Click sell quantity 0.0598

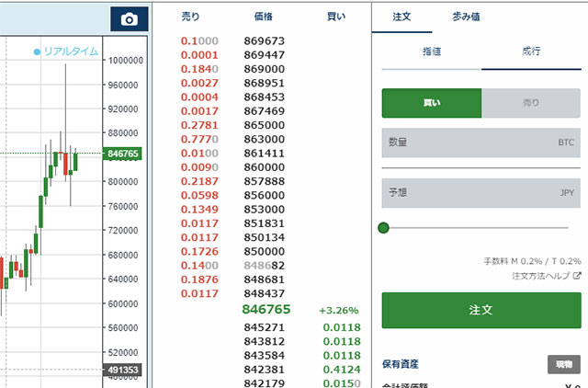coord(199,196)
